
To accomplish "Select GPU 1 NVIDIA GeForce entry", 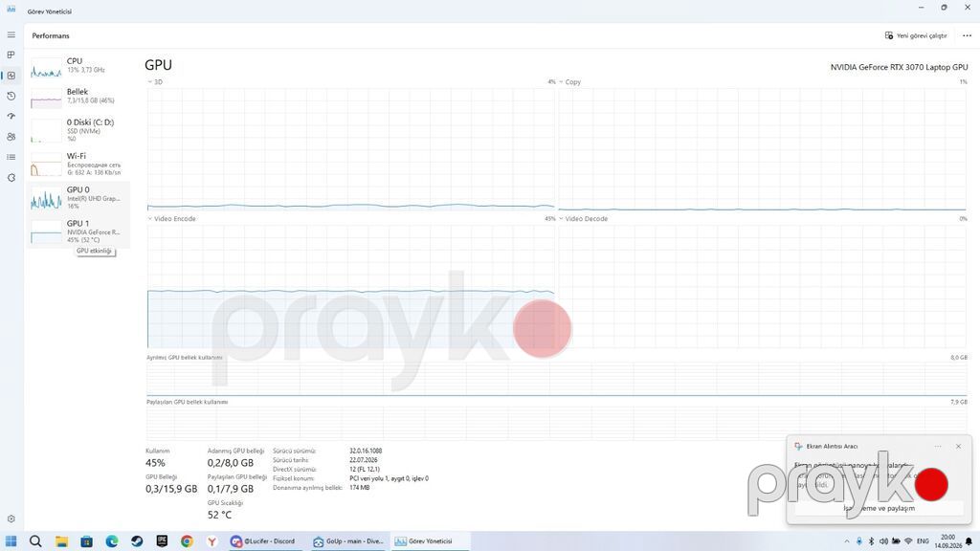I will click(x=78, y=231).
